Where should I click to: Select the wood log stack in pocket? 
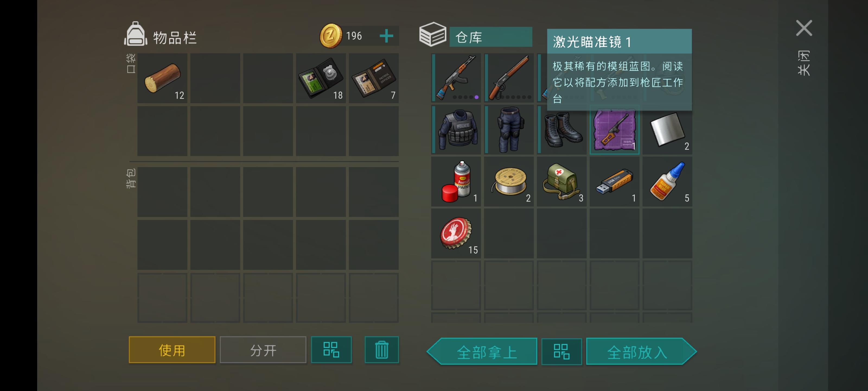pos(162,78)
